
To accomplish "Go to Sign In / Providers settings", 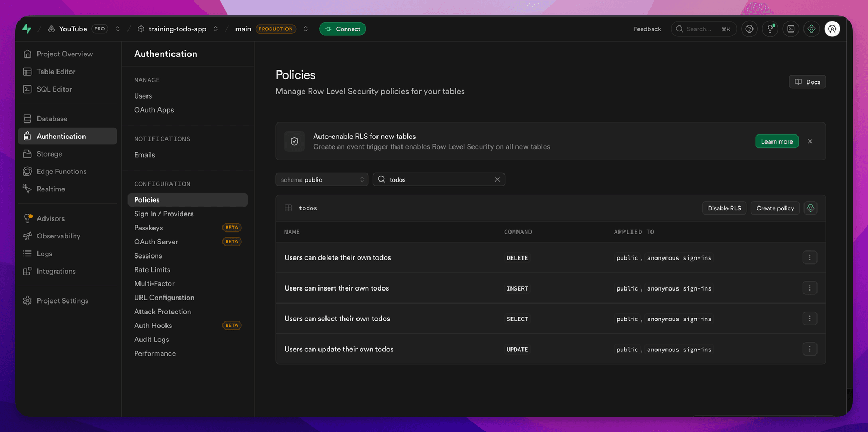I will [x=164, y=214].
